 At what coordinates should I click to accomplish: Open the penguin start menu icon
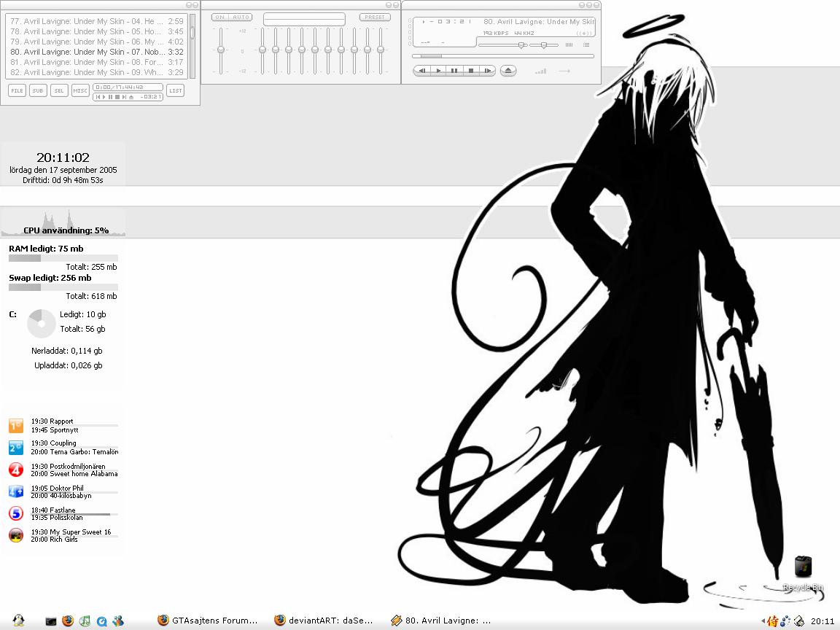click(x=18, y=621)
